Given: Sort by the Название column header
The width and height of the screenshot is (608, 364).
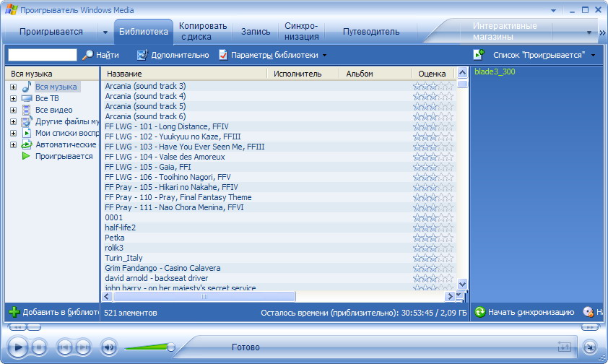Looking at the screenshot, I should pyautogui.click(x=184, y=74).
